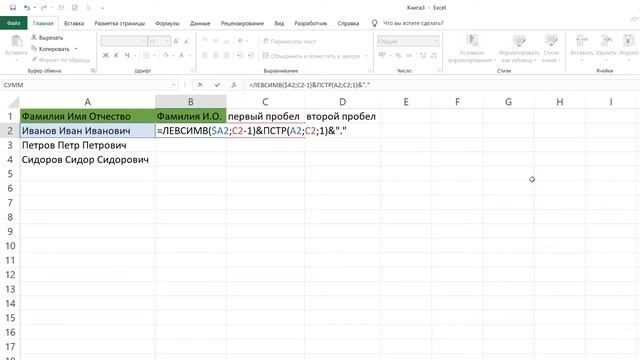Viewport: 640px width, 360px height.
Task: Open the Число group dialog launcher
Action: [439, 71]
